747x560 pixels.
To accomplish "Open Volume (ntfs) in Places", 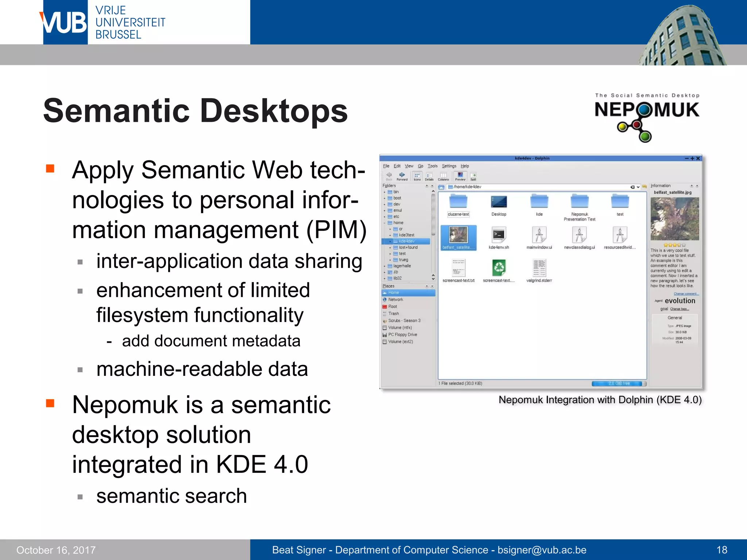I will coord(397,328).
